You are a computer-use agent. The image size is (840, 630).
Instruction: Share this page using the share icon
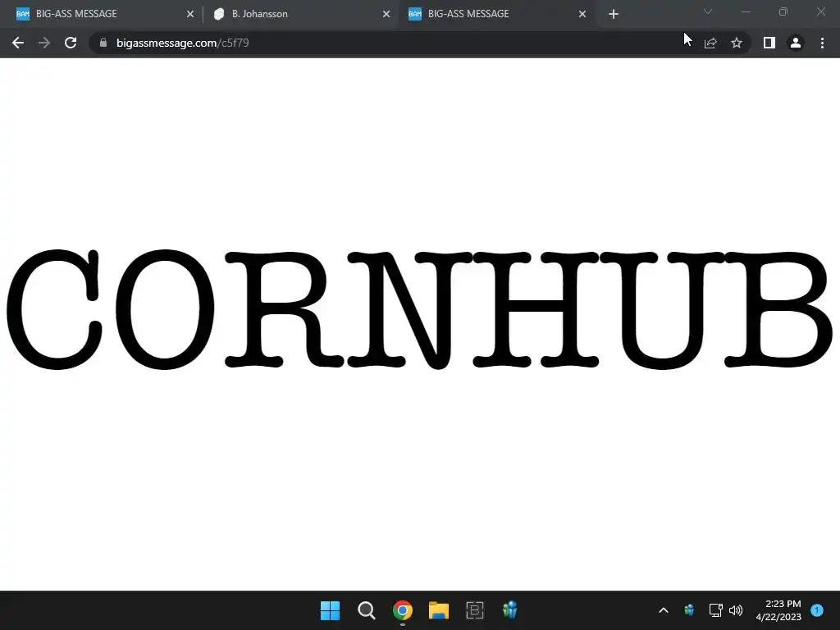710,43
